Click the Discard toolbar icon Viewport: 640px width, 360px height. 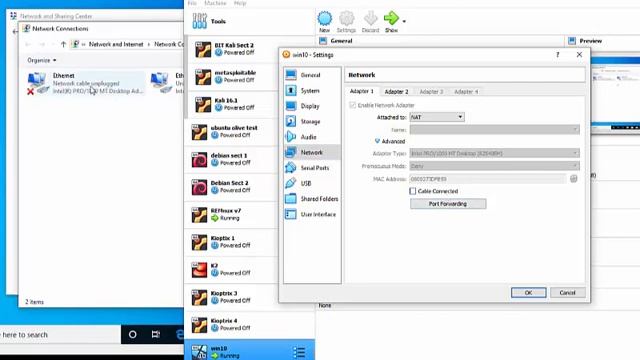[371, 19]
